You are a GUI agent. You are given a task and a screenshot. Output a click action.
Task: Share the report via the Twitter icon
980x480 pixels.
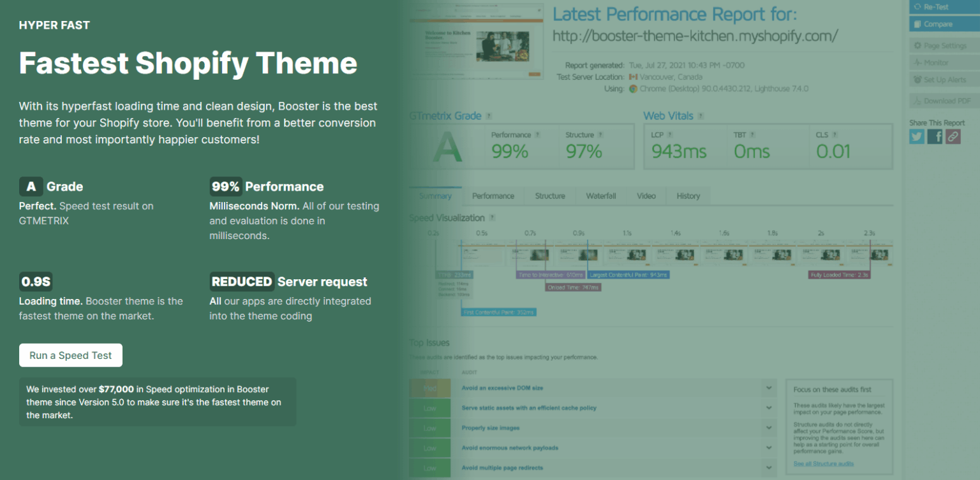(x=916, y=136)
